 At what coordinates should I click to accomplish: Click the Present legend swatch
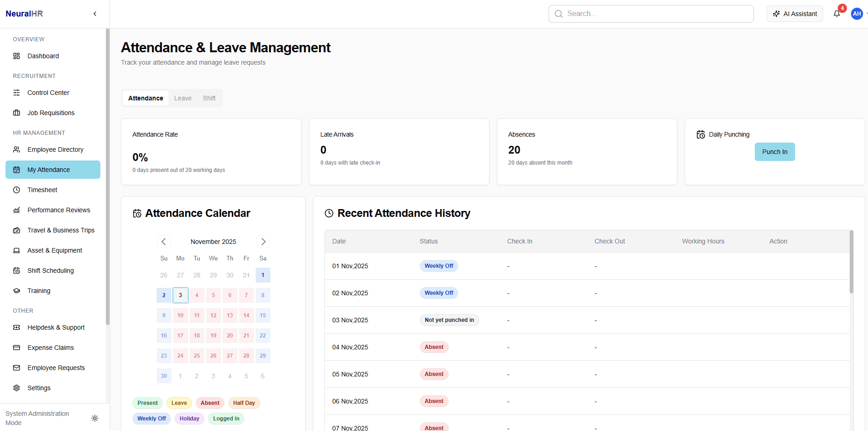[x=148, y=403]
